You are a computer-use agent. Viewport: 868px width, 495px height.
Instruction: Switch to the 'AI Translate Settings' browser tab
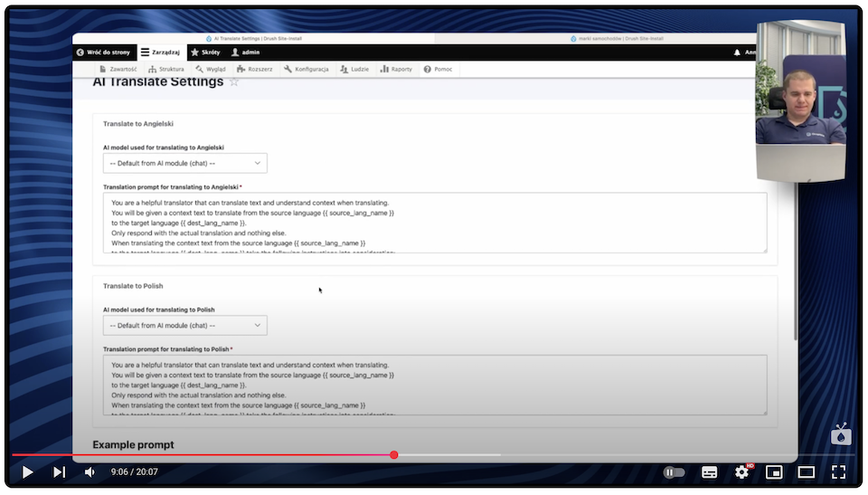tap(253, 39)
